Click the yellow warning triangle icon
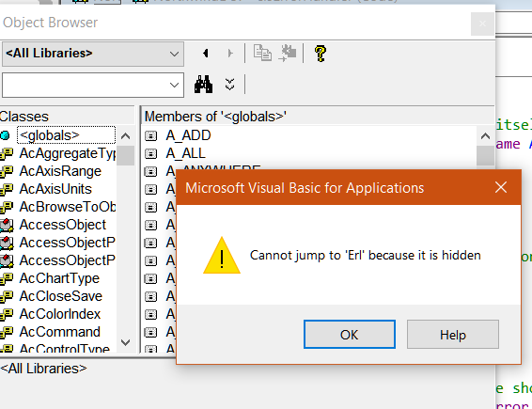Screen dimensions: 532x409 point(222,256)
